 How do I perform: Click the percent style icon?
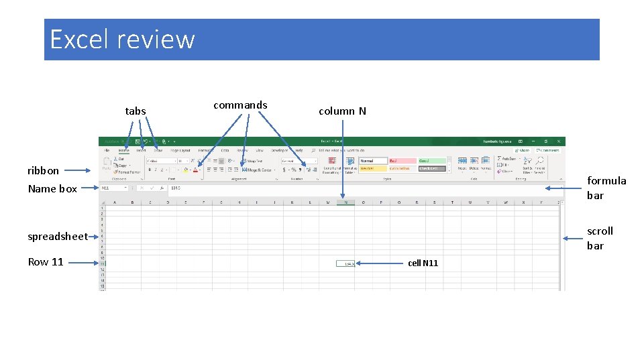coord(294,170)
